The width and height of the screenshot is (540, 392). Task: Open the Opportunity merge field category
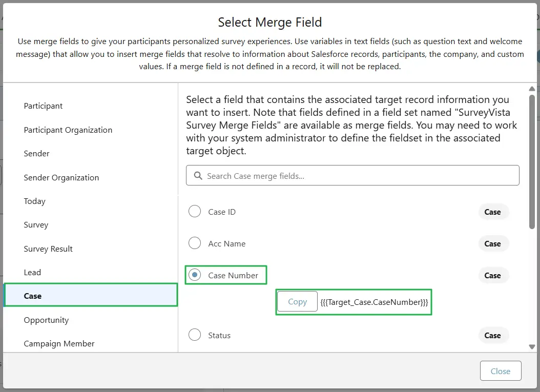[x=46, y=320]
